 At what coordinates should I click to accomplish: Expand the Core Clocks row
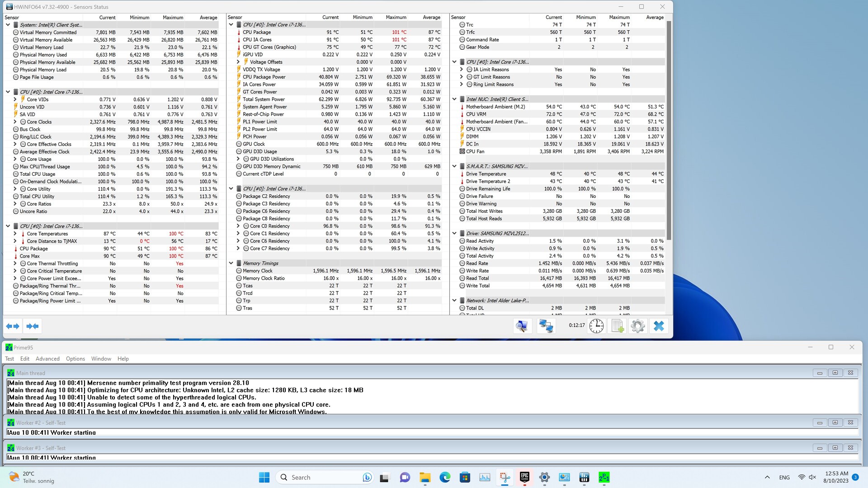click(15, 122)
